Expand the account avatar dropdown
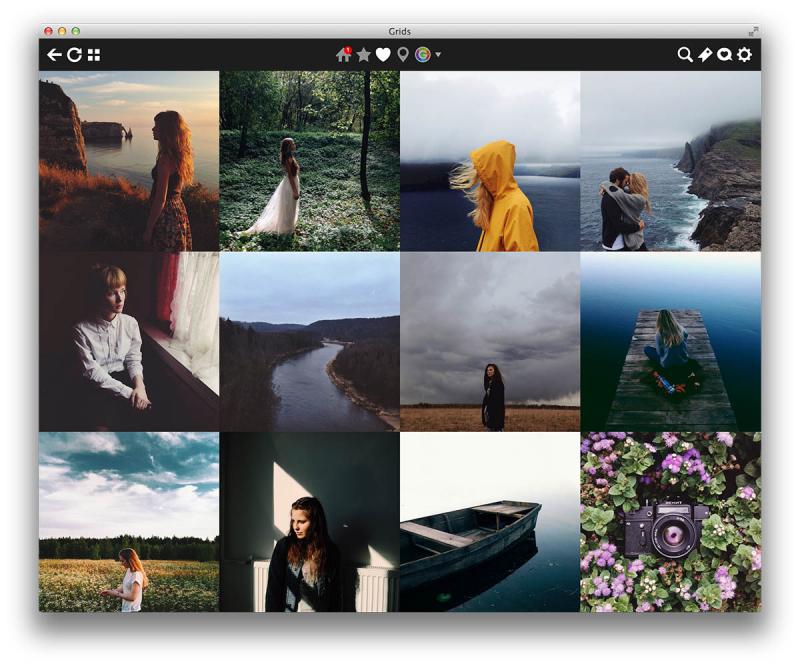Image resolution: width=800 pixels, height=666 pixels. 437,56
